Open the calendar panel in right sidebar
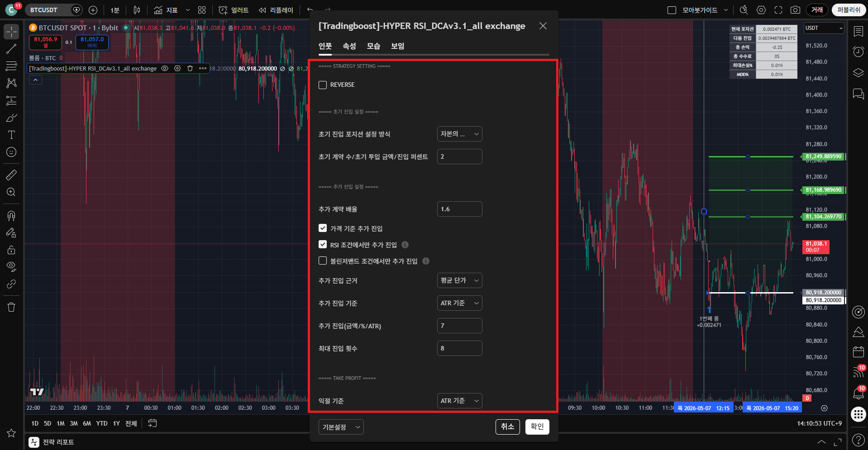 pyautogui.click(x=858, y=351)
